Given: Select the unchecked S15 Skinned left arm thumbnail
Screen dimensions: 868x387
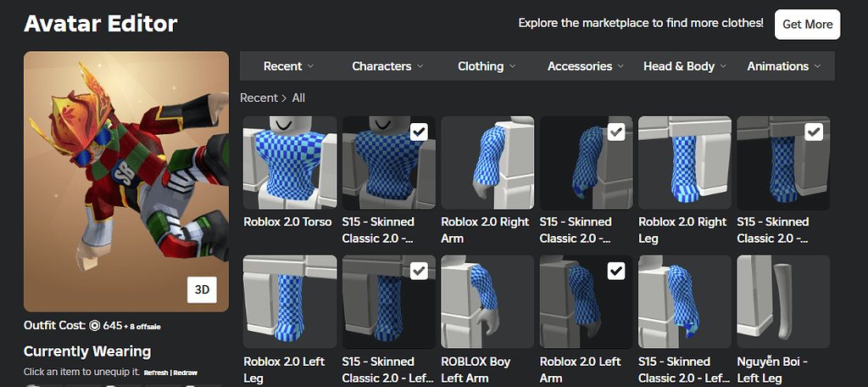Looking at the screenshot, I should pos(685,301).
